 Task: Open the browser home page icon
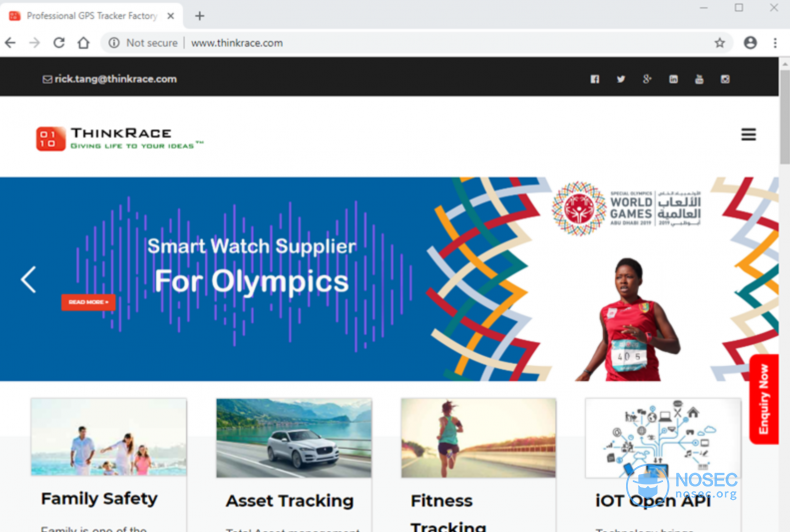click(x=84, y=43)
